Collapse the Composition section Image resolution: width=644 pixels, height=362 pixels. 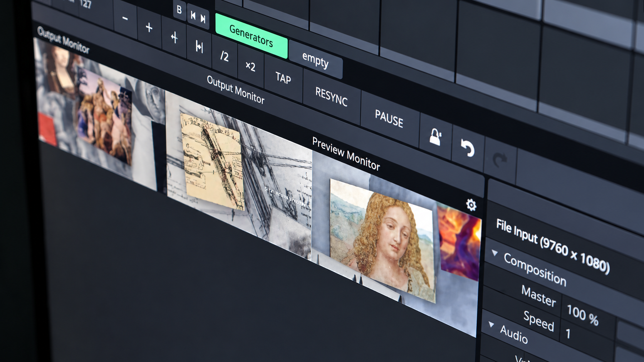click(495, 253)
